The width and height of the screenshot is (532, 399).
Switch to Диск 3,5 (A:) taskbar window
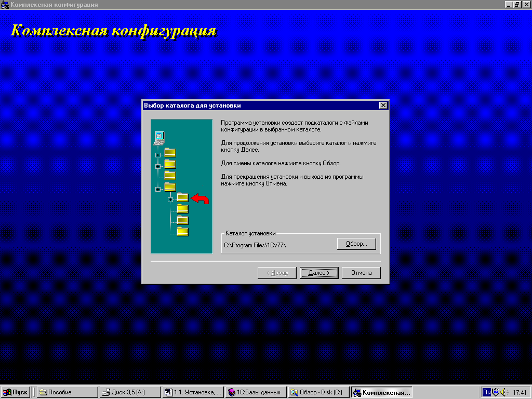pos(130,392)
